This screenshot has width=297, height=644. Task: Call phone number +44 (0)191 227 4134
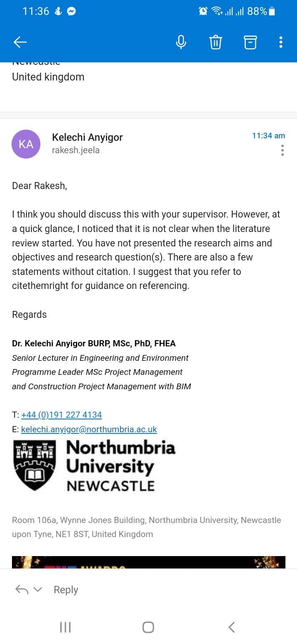pyautogui.click(x=61, y=415)
